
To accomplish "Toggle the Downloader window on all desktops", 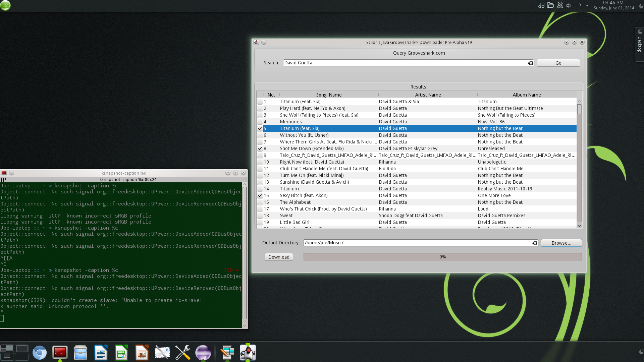I will 264,42.
